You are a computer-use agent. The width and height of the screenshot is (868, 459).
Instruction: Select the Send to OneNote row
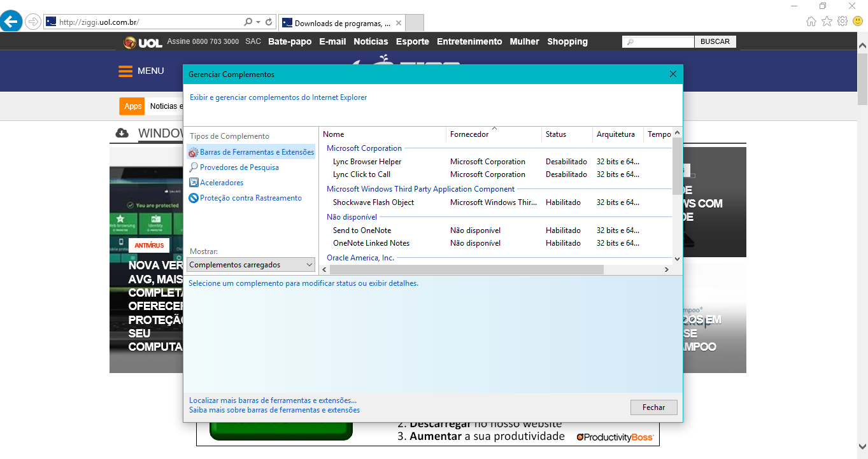click(495, 230)
